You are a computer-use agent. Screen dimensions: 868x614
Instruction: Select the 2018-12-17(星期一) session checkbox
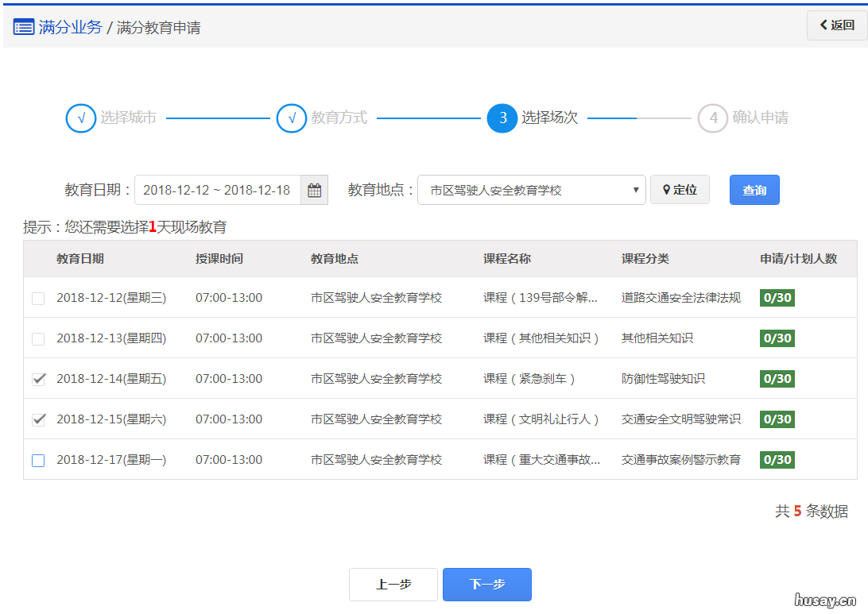pos(37,459)
